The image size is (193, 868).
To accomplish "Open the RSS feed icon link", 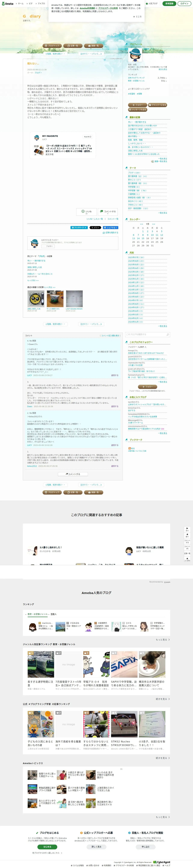I will pyautogui.click(x=131, y=448).
